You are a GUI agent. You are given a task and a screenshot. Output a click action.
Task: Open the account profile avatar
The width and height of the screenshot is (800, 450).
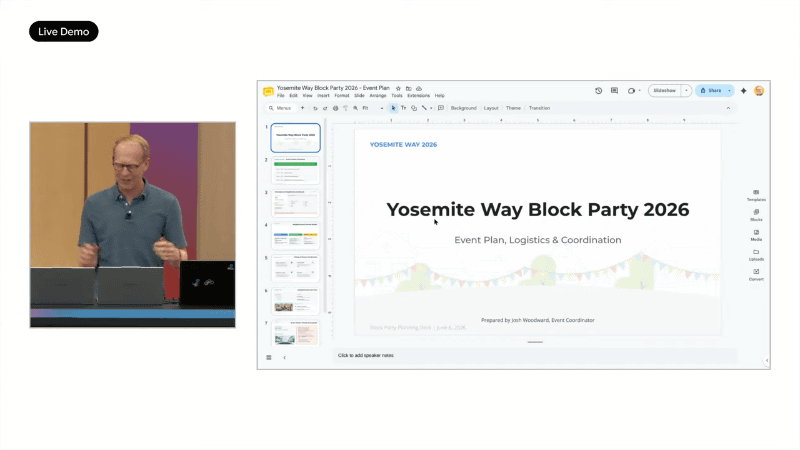point(759,91)
